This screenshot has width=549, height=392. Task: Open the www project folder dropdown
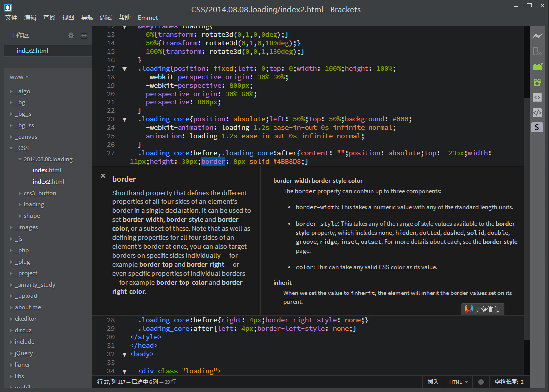coord(19,77)
